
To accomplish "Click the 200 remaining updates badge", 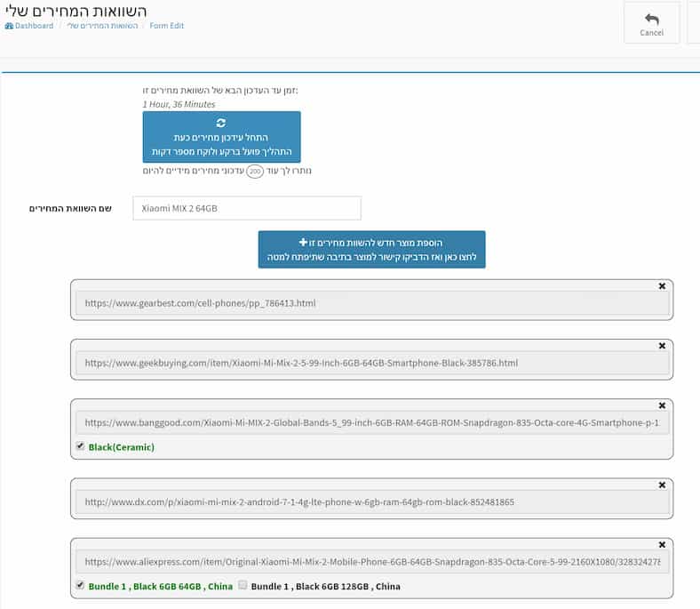I will pos(255,171).
